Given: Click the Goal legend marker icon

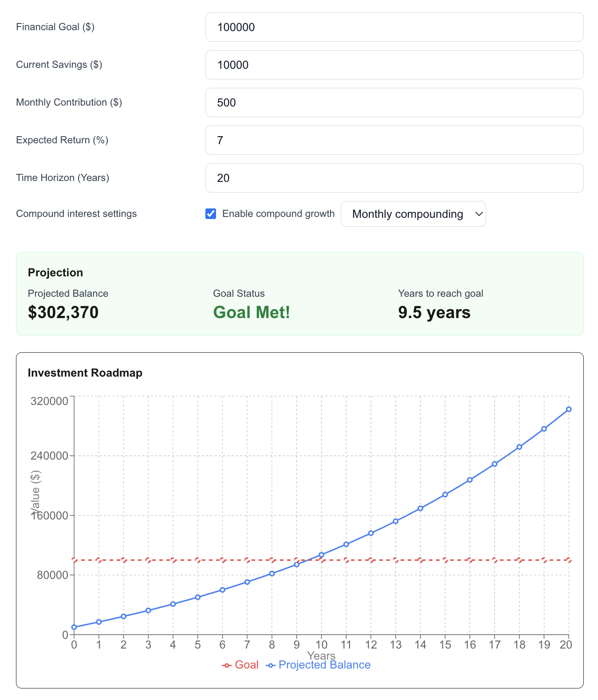Looking at the screenshot, I should [227, 665].
